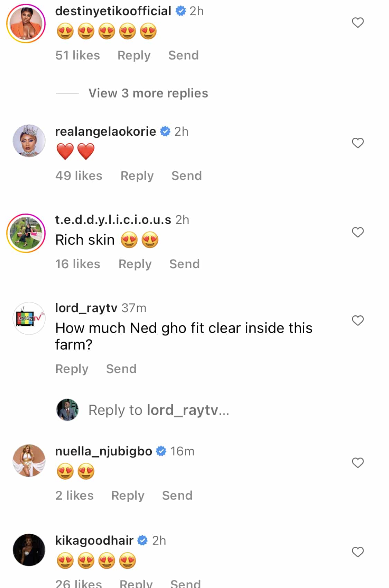The image size is (389, 588).
Task: View the '51 likes' list
Action: pos(77,55)
